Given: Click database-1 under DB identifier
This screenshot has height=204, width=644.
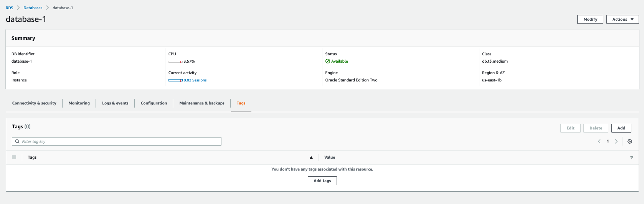Looking at the screenshot, I should (x=22, y=61).
